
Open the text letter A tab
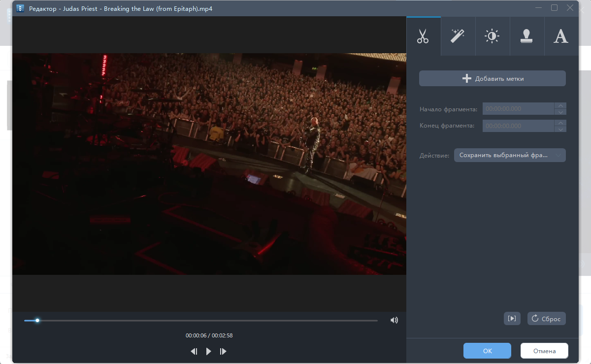point(561,36)
